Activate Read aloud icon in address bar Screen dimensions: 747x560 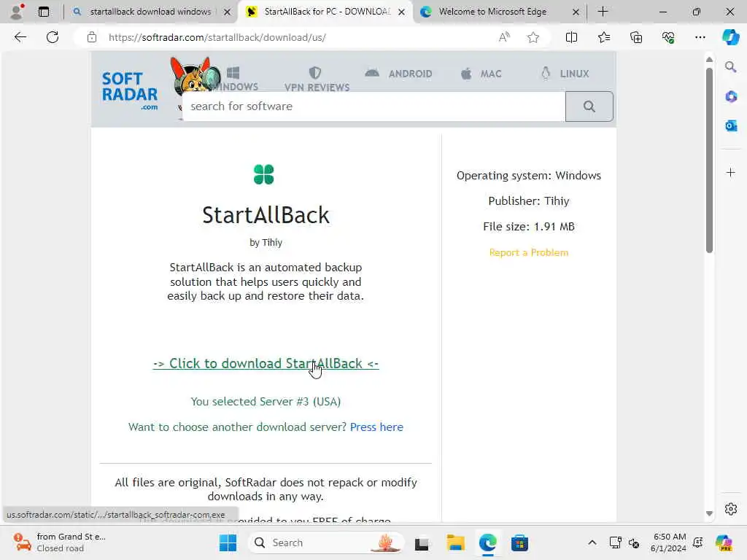tap(504, 37)
